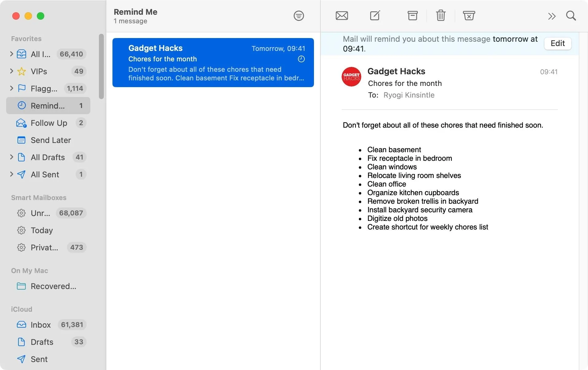Click the Flagged flag icon
This screenshot has width=588, height=370.
(22, 88)
